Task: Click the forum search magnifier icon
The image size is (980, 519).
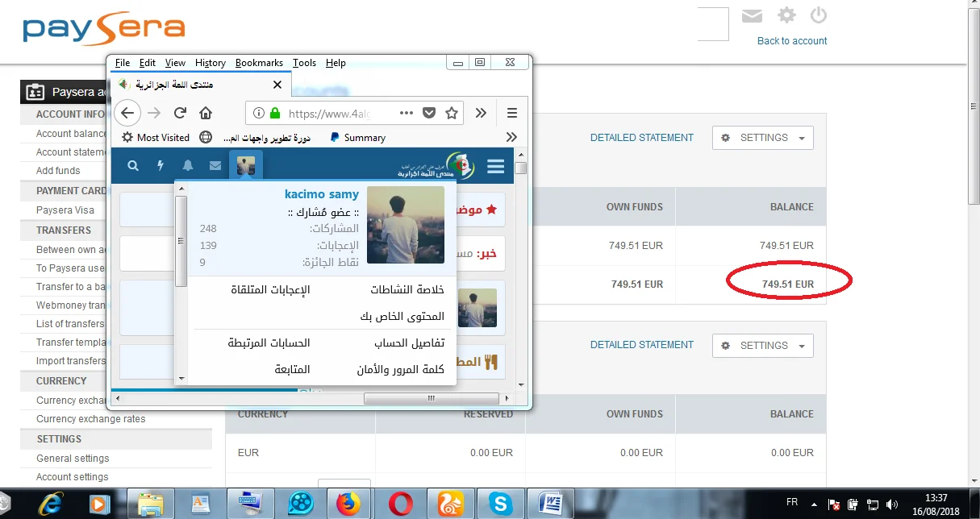Action: [x=133, y=166]
